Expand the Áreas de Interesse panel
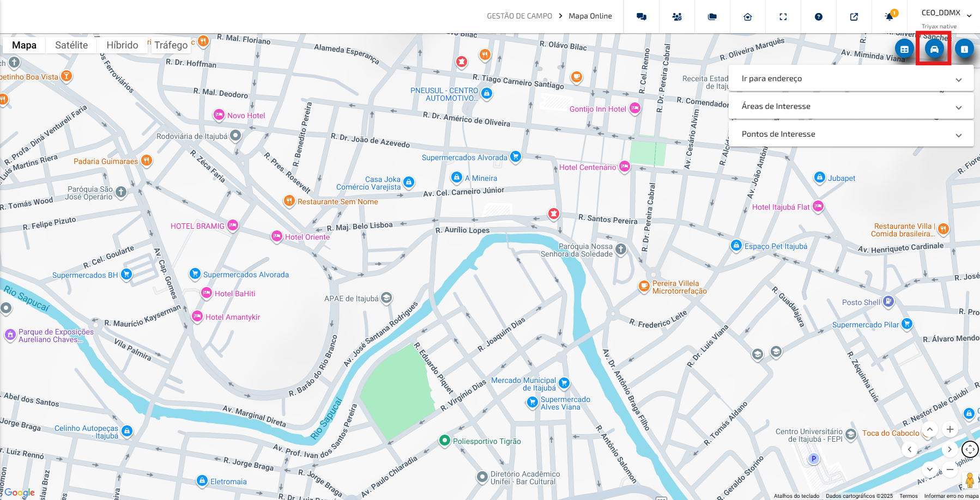The height and width of the screenshot is (500, 980). tap(851, 106)
